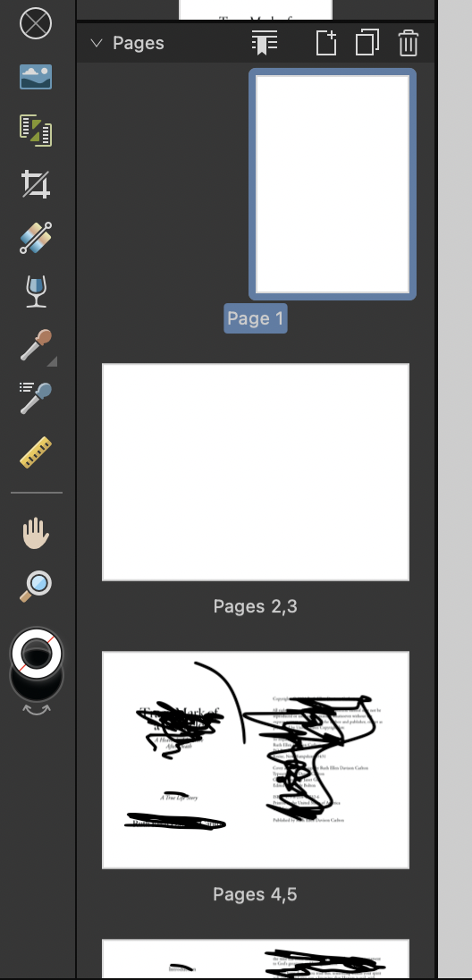
Task: Click the Delete Page trash icon
Action: point(409,43)
